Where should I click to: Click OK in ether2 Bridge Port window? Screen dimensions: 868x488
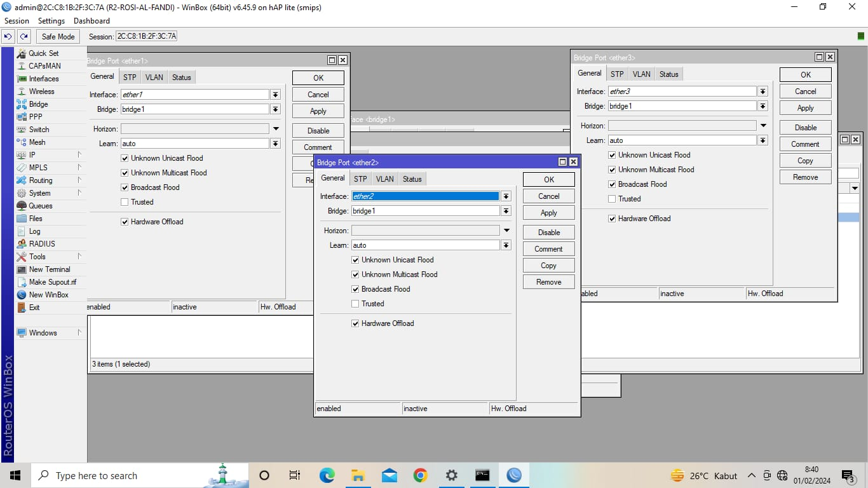tap(549, 180)
